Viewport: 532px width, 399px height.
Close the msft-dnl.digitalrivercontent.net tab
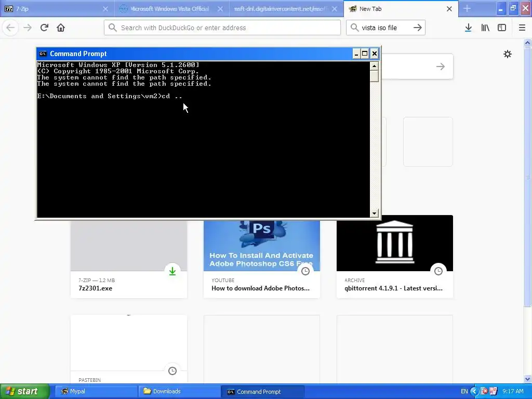(335, 9)
